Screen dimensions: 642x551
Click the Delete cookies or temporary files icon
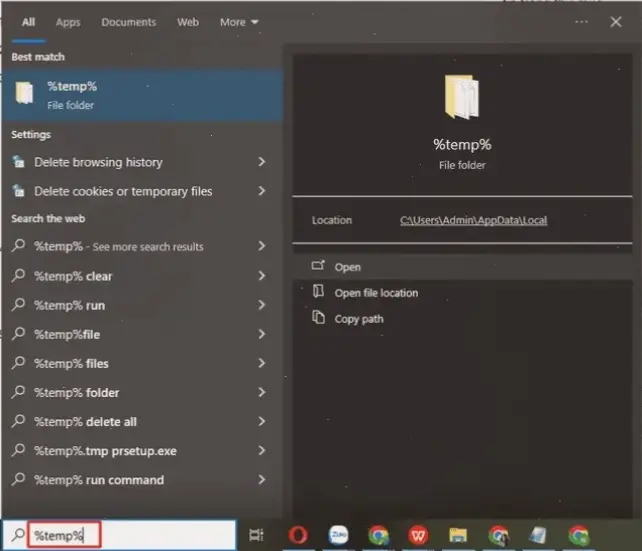coord(18,191)
